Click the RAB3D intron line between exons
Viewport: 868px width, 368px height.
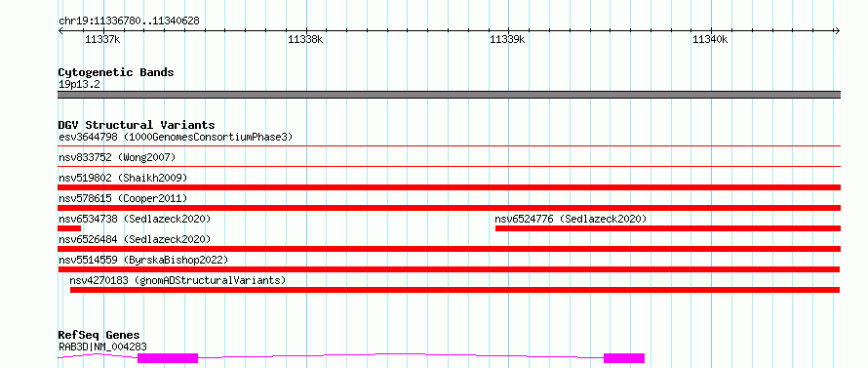click(401, 354)
